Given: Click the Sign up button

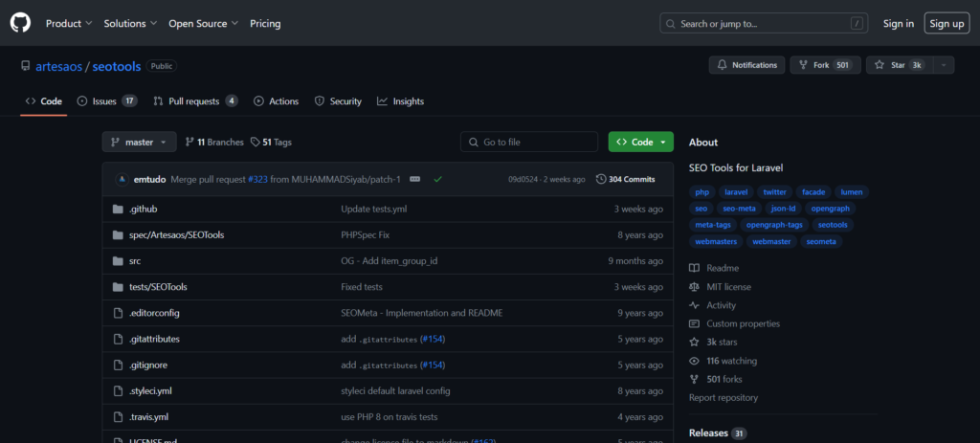Looking at the screenshot, I should [947, 23].
